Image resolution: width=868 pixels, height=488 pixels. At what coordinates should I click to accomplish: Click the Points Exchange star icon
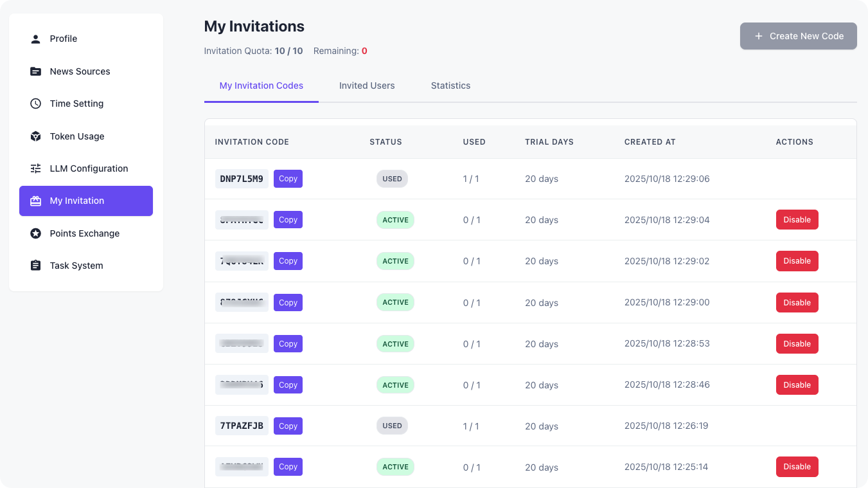coord(36,233)
